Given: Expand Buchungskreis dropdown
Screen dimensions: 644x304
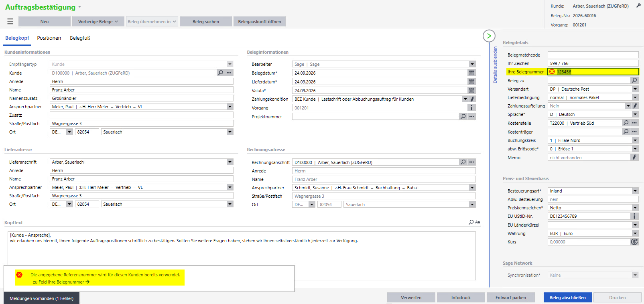Looking at the screenshot, I should 635,140.
